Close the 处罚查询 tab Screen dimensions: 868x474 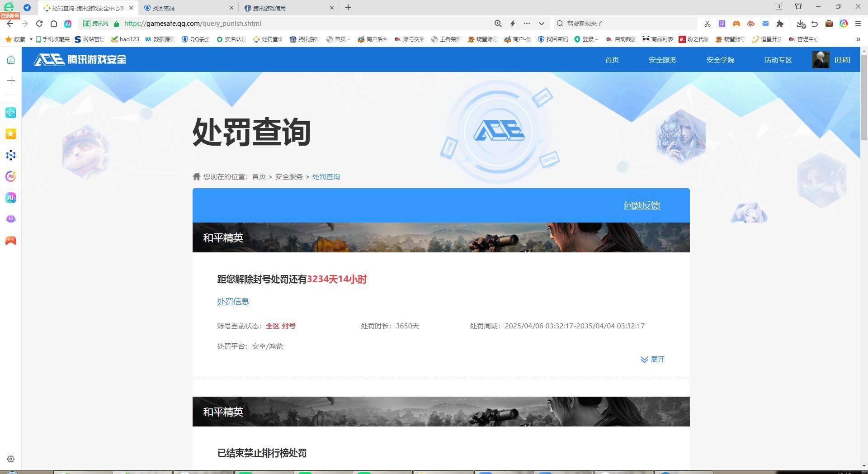click(x=131, y=8)
